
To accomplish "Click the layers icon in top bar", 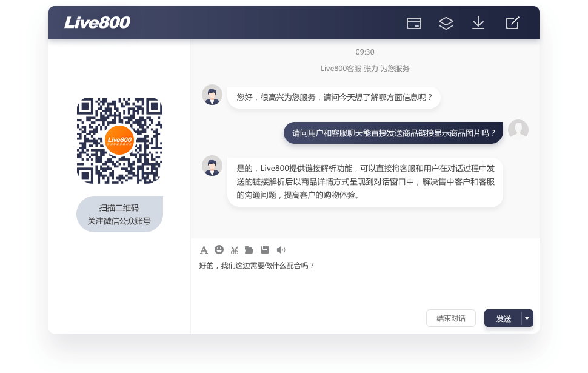I will [446, 22].
